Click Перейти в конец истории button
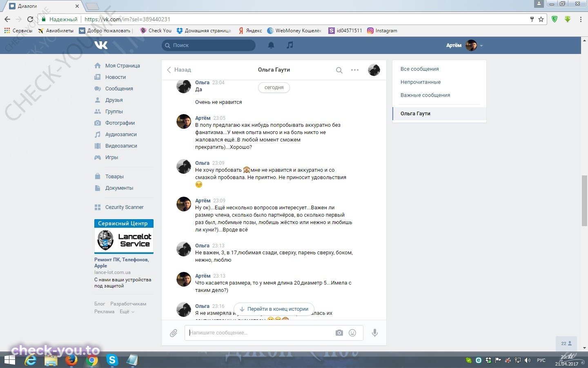 click(x=274, y=309)
